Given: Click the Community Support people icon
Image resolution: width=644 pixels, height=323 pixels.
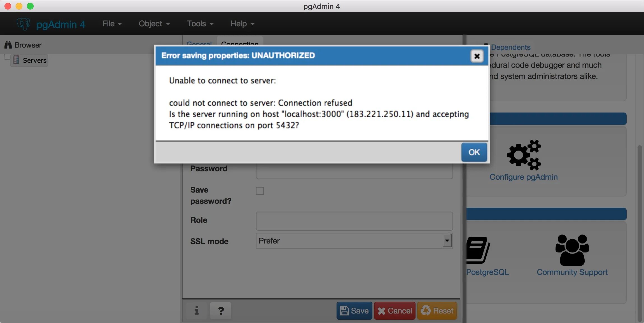Looking at the screenshot, I should [x=572, y=250].
